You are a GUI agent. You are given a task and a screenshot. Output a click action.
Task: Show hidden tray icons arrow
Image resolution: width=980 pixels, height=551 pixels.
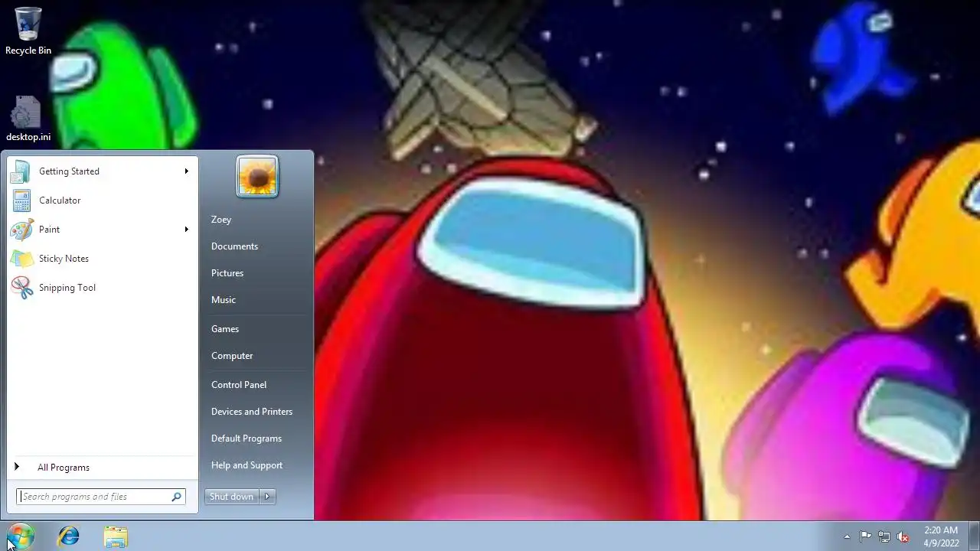point(847,536)
